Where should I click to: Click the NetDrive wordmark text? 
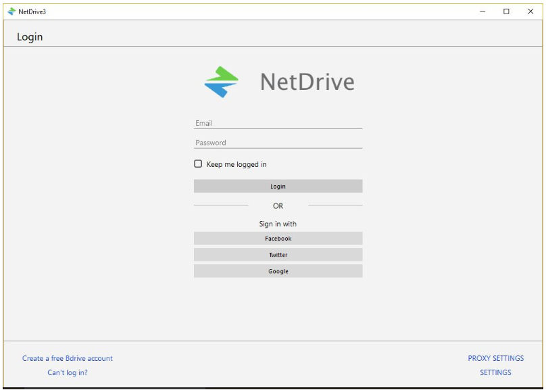click(x=307, y=82)
